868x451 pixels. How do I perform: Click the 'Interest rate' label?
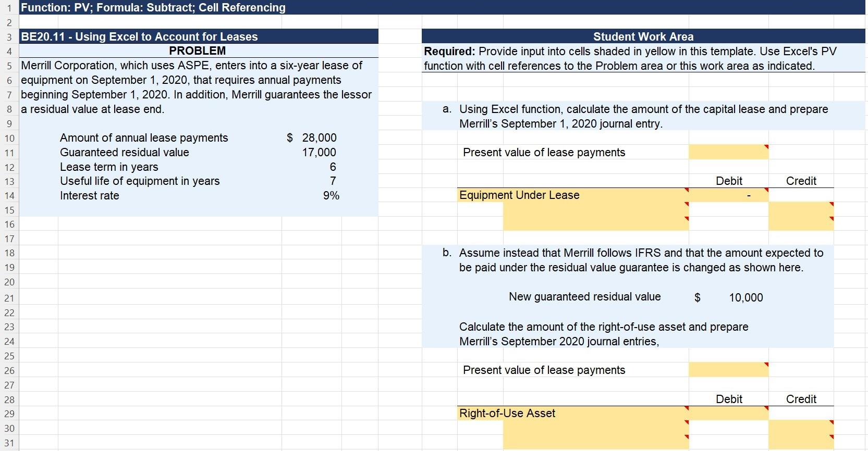click(90, 195)
